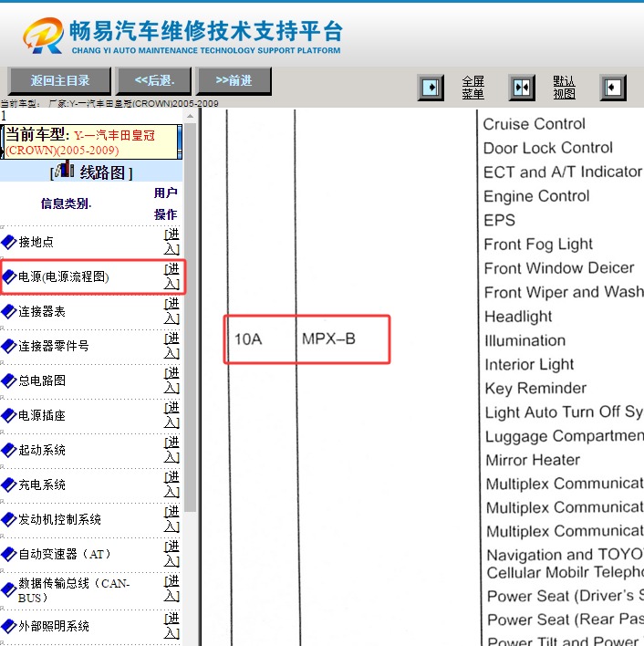
Task: Click the MPX-B fuse entry in diagram
Action: pyautogui.click(x=328, y=339)
